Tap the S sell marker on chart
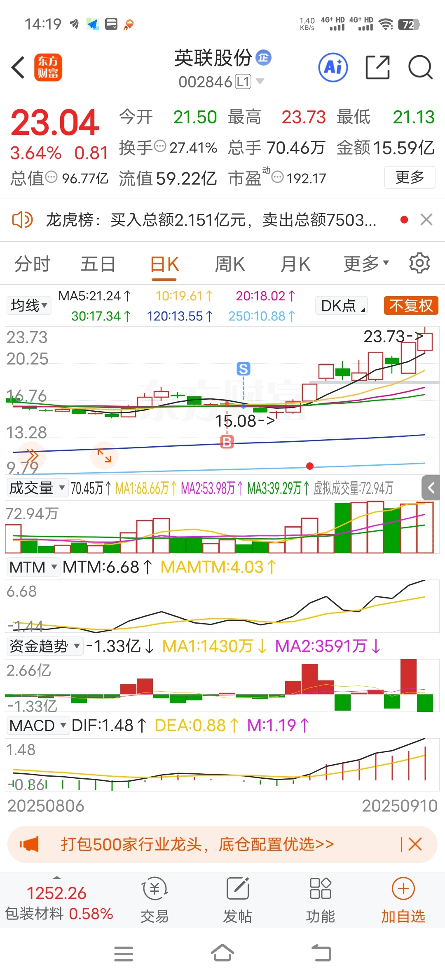445x980 pixels. click(x=244, y=369)
